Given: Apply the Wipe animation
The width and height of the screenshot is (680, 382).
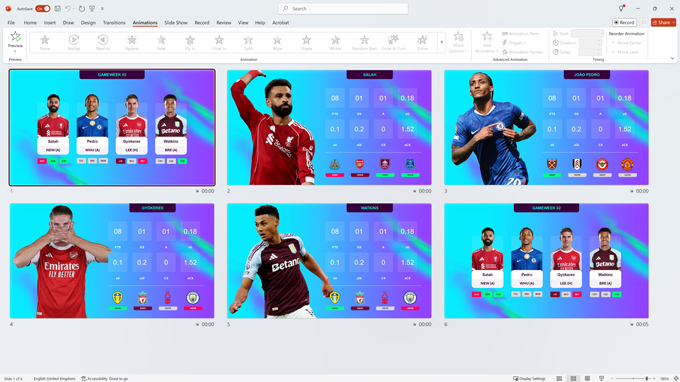Looking at the screenshot, I should coord(277,43).
